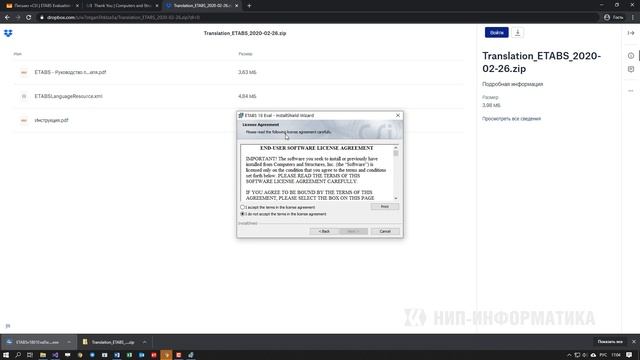Image resolution: width=640 pixels, height=360 pixels.
Task: Open the three-dots more options in sidebar
Action: pyautogui.click(x=631, y=91)
